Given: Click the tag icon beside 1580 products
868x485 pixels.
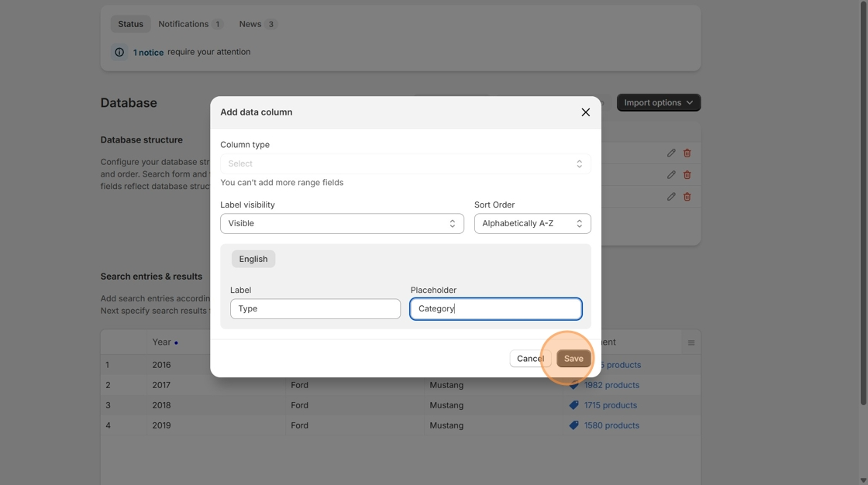Looking at the screenshot, I should [x=574, y=425].
